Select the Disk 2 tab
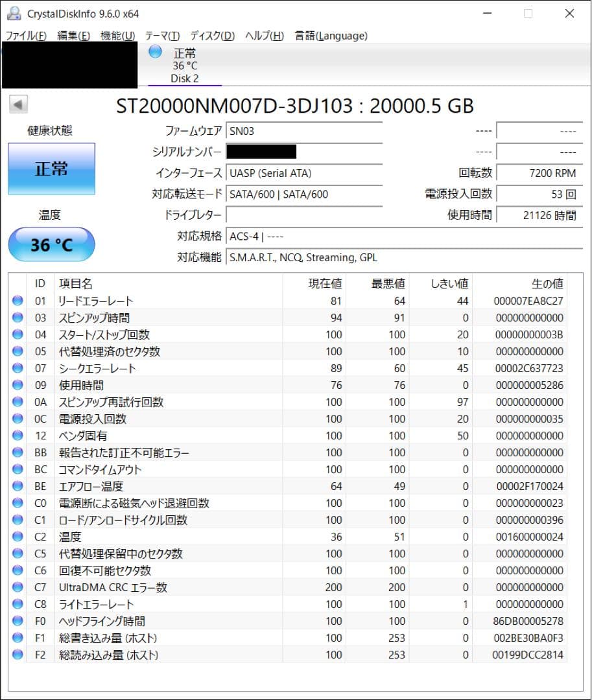The height and width of the screenshot is (700, 592). [185, 78]
